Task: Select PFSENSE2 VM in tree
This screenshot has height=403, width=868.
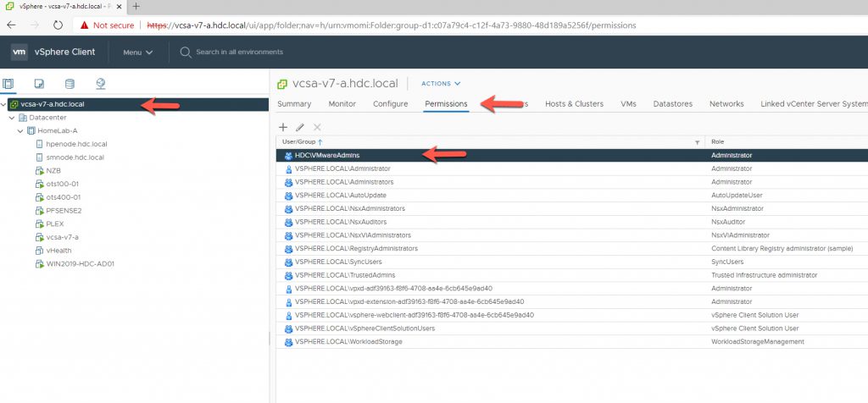Action: tap(64, 211)
